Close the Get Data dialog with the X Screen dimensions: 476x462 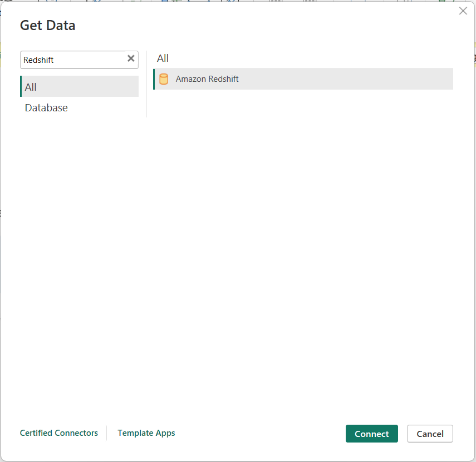pos(463,11)
